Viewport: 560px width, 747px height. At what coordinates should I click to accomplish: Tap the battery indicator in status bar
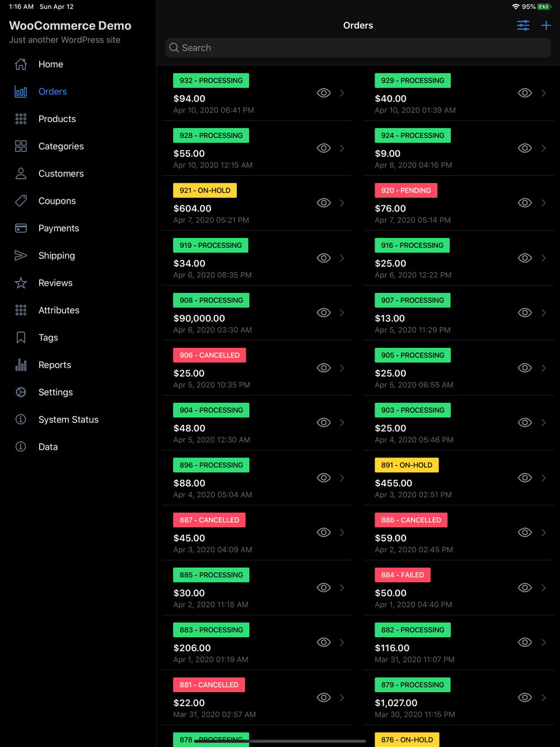point(544,7)
